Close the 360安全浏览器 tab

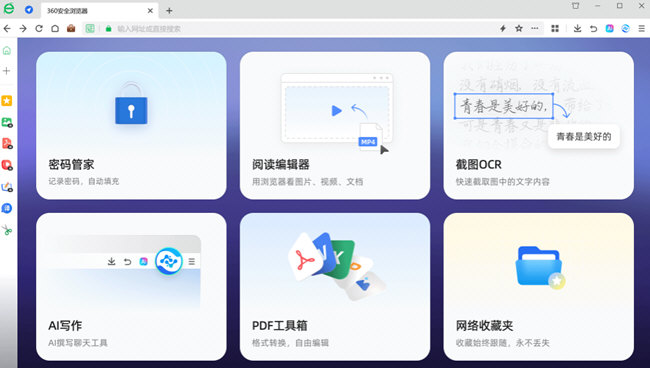coord(150,11)
